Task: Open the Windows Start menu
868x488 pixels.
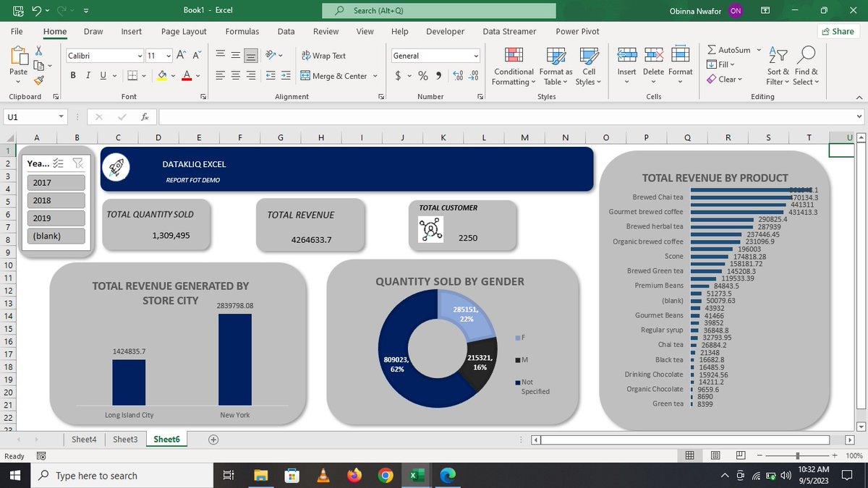Action: point(14,475)
